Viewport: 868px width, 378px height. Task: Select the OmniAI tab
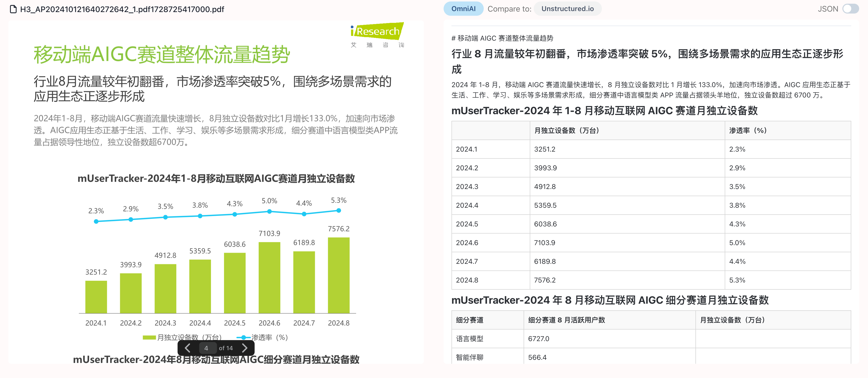coord(463,9)
